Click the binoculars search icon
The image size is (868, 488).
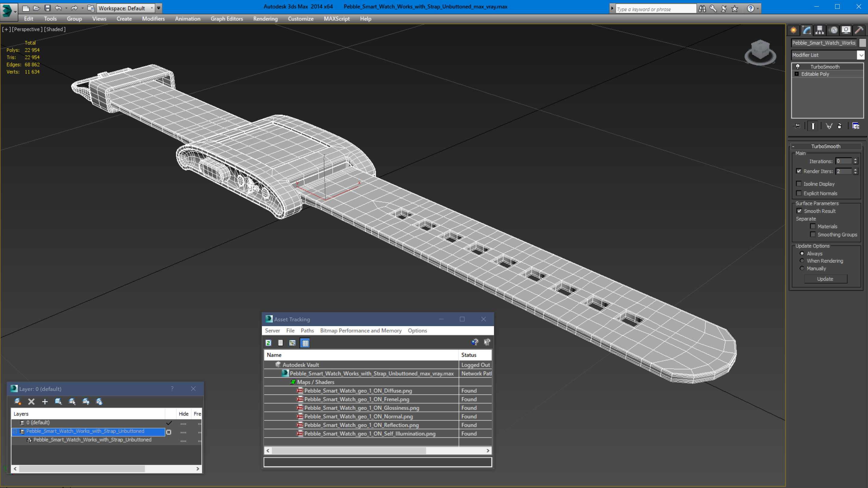(x=702, y=9)
